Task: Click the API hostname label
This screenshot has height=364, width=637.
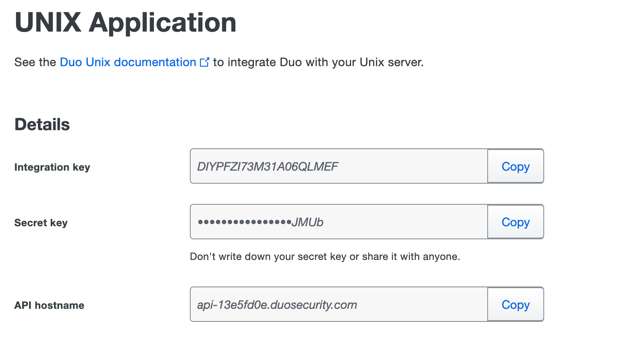Action: click(49, 305)
